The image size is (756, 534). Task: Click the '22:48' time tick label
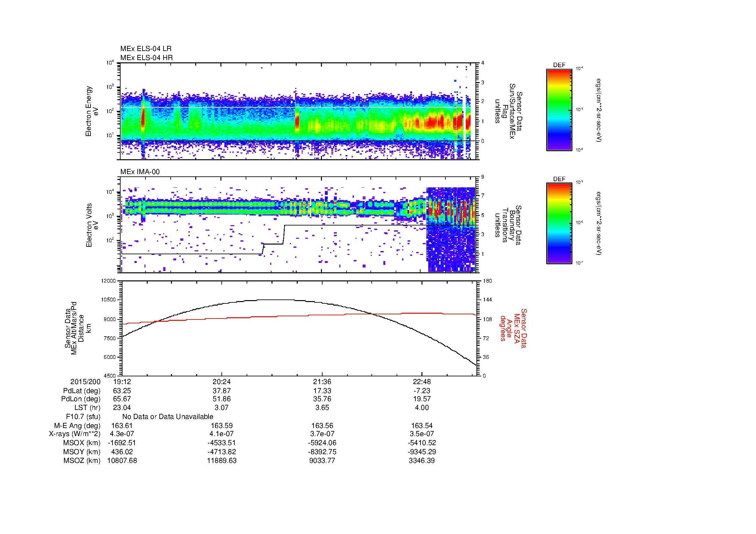coord(422,382)
